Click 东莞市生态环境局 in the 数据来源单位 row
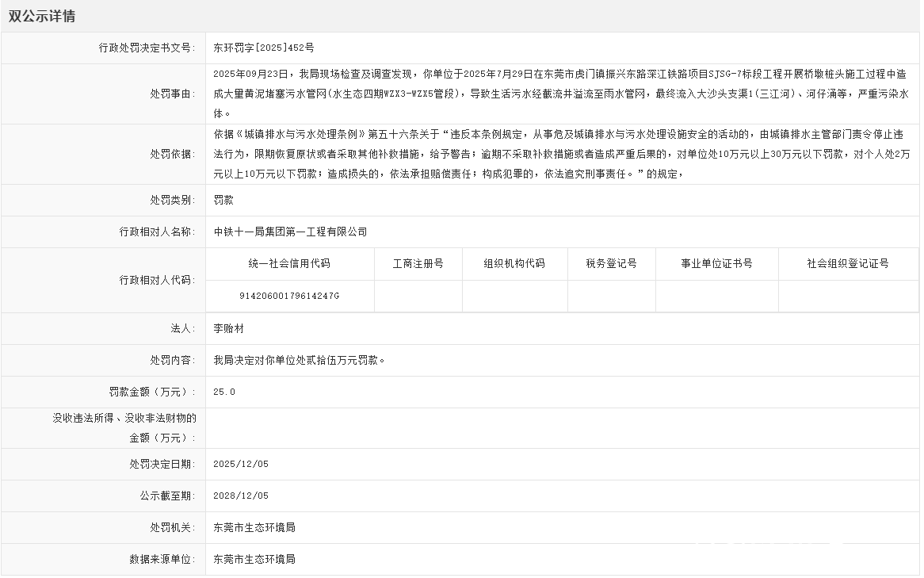 254,559
